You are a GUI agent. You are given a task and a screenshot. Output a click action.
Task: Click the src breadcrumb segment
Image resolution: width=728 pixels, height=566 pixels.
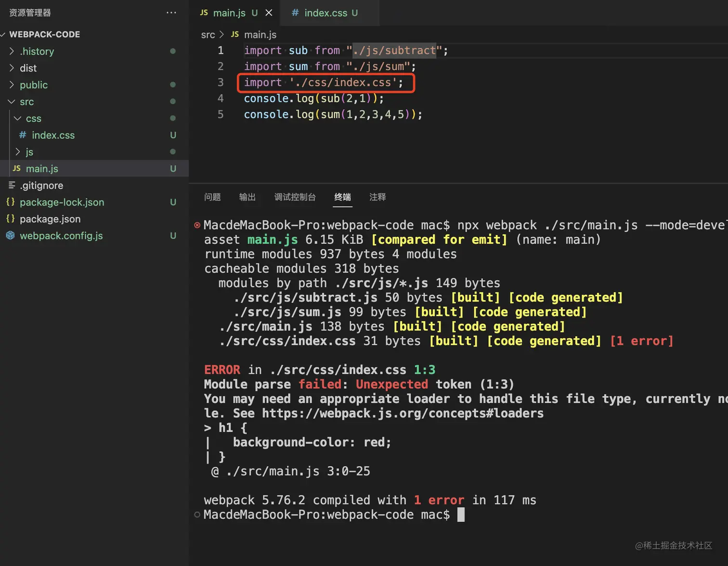pyautogui.click(x=208, y=35)
